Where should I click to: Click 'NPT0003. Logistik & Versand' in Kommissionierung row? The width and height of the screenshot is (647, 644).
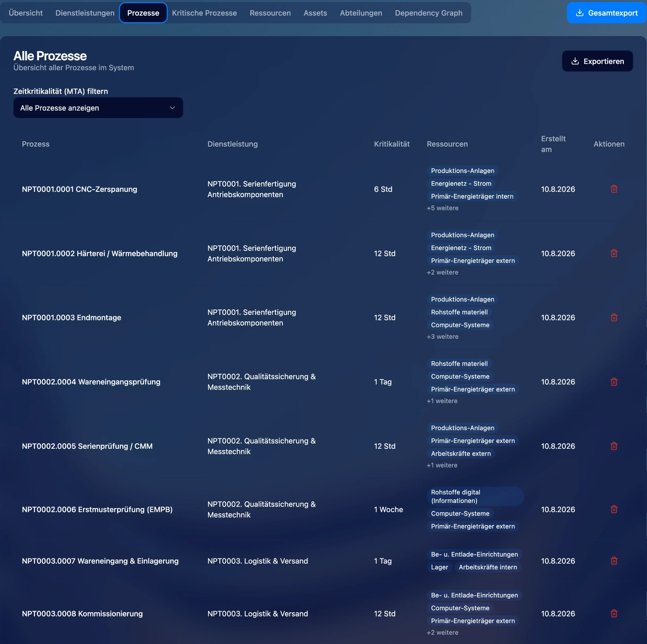pos(257,614)
